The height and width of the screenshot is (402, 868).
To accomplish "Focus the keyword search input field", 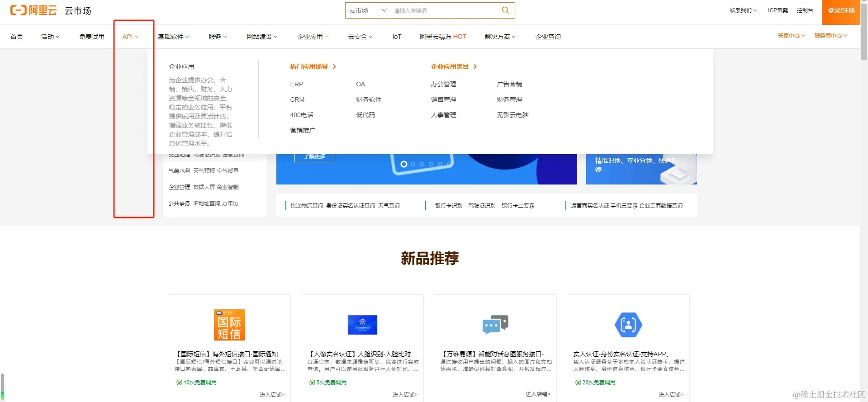I will tap(445, 10).
